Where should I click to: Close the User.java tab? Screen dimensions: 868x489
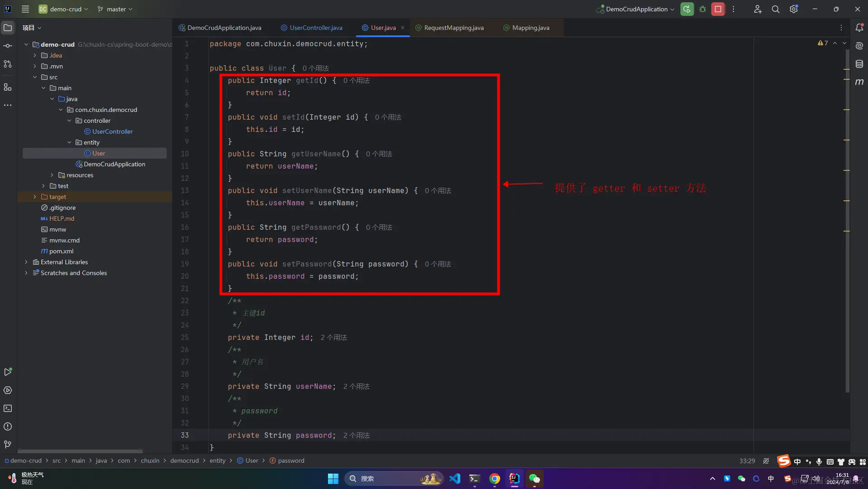click(x=402, y=28)
